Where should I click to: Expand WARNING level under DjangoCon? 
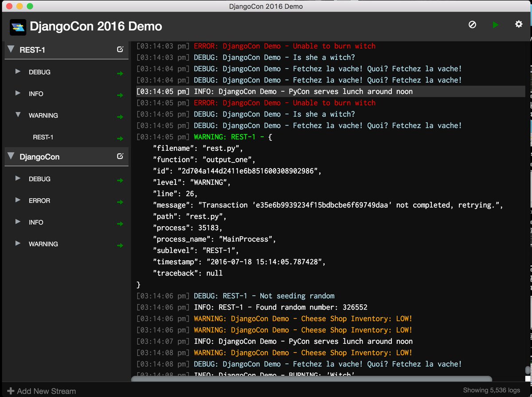pyautogui.click(x=18, y=243)
